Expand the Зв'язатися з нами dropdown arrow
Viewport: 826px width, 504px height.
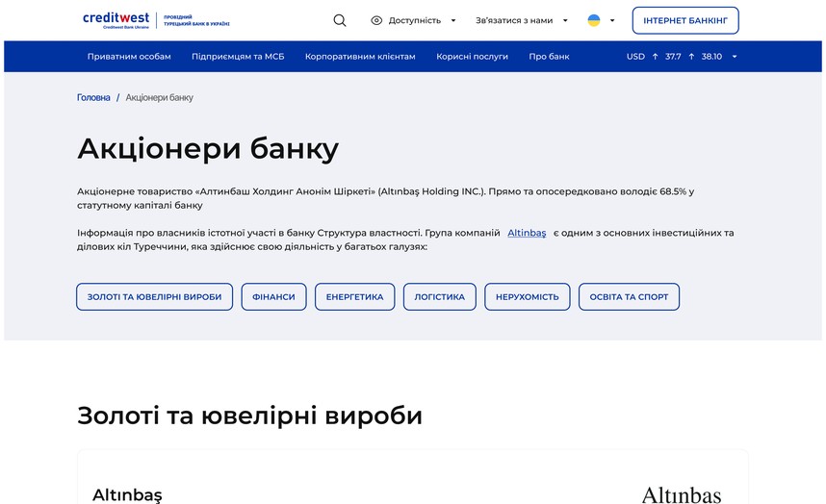pos(565,20)
